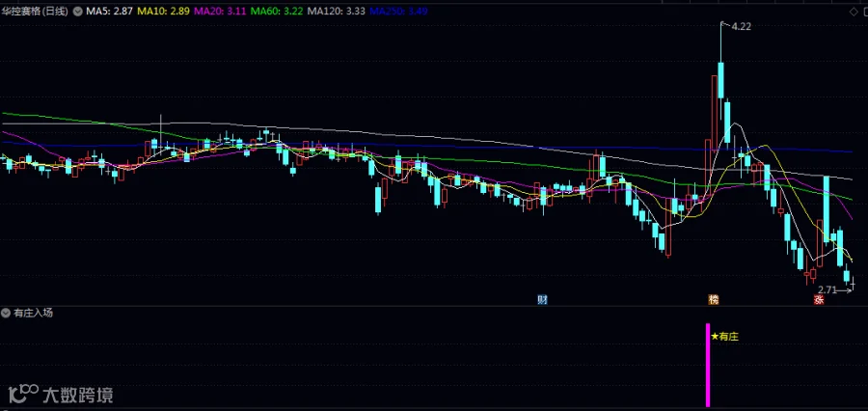Click the ★有庄 signal label

[725, 336]
